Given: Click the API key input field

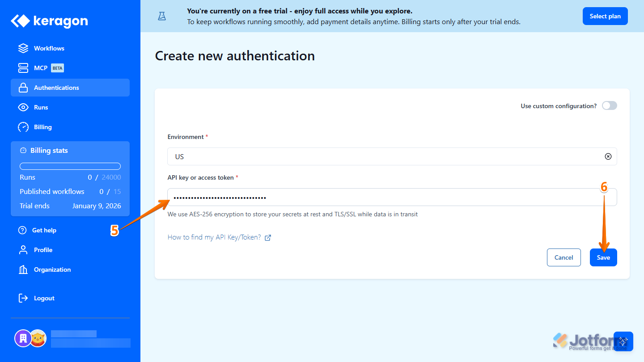Looking at the screenshot, I should 358,197.
